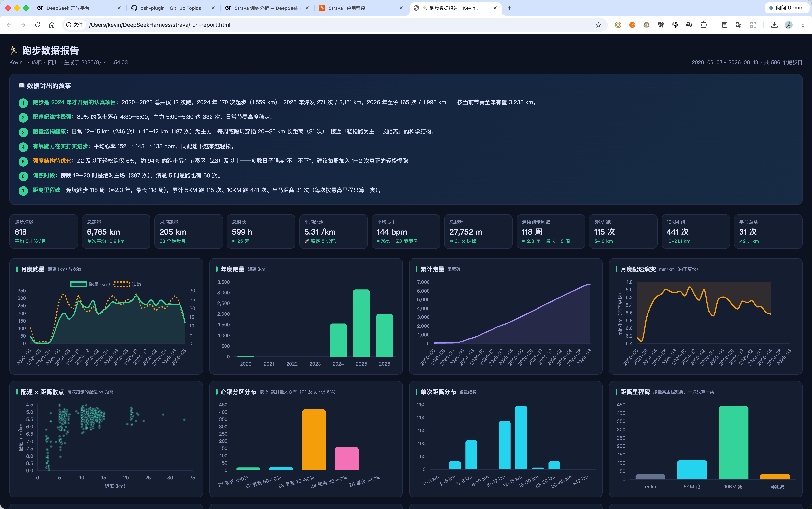Click the 2024 bar in 年度跑量 chart

click(x=338, y=340)
